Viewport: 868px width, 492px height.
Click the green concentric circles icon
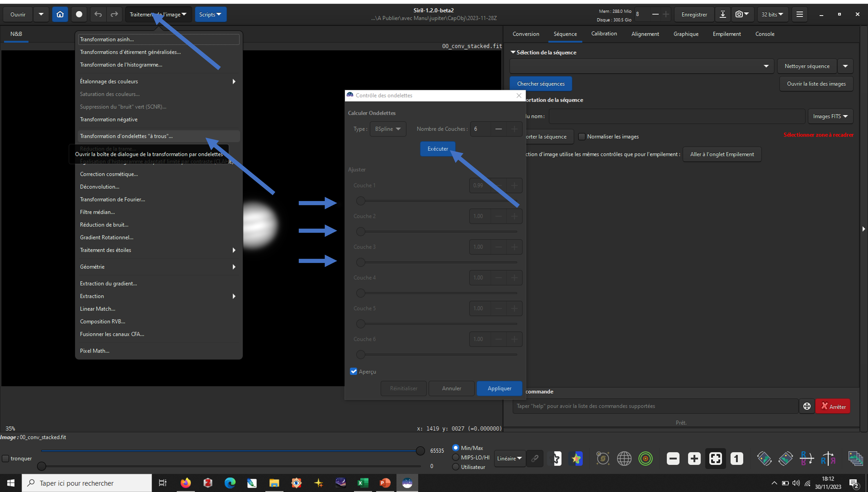[x=645, y=458]
